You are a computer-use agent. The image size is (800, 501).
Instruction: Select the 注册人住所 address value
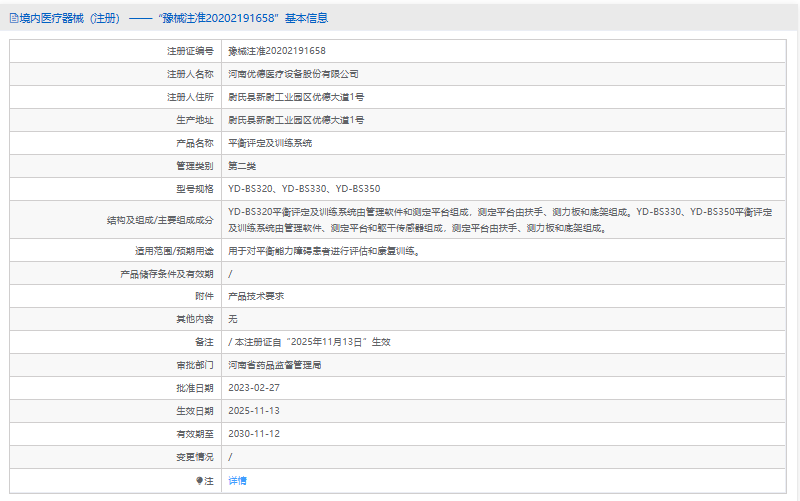click(296, 97)
